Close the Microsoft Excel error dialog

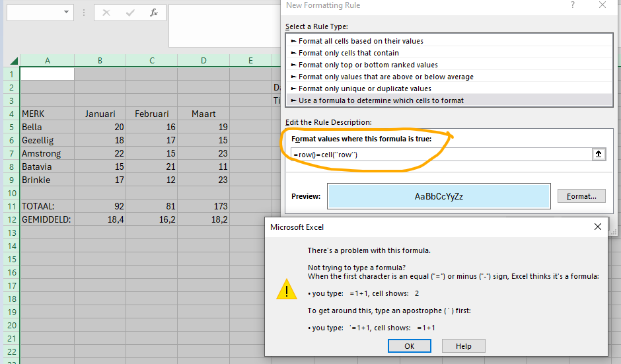point(598,227)
